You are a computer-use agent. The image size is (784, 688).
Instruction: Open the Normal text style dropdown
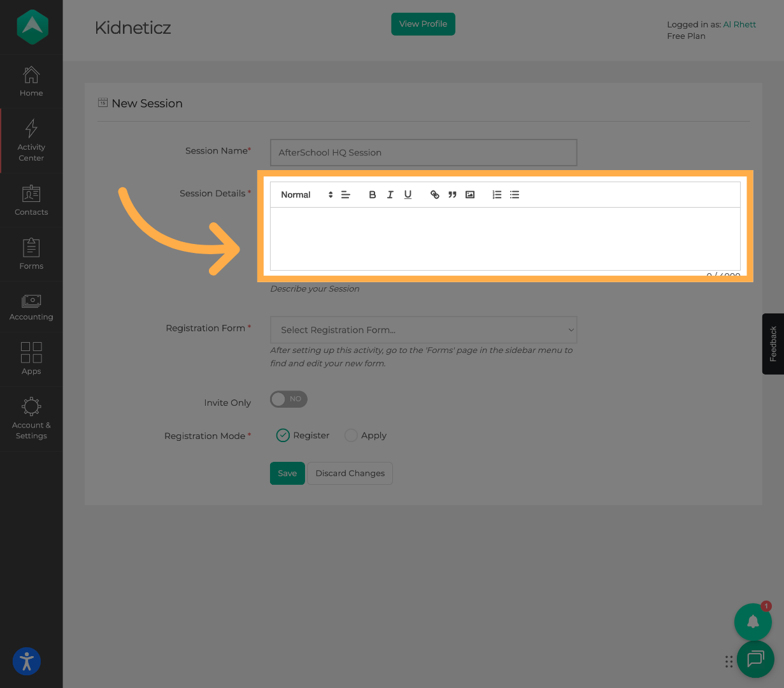[306, 195]
